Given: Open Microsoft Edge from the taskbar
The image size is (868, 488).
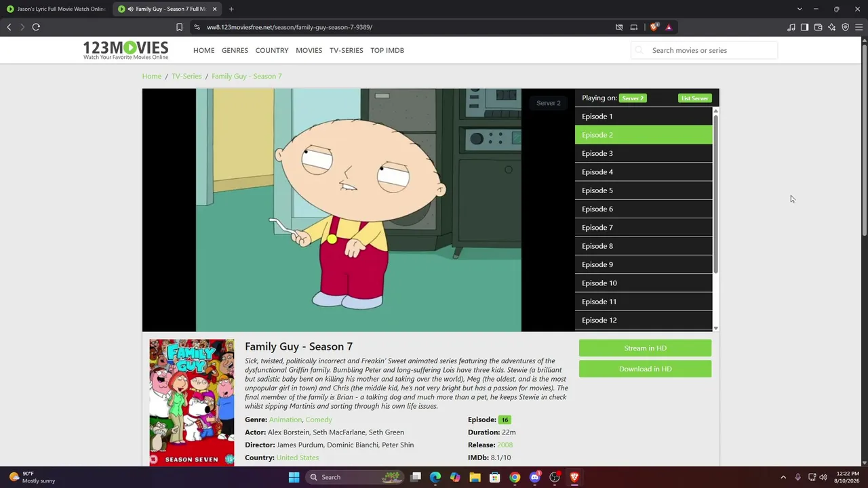Looking at the screenshot, I should (435, 477).
